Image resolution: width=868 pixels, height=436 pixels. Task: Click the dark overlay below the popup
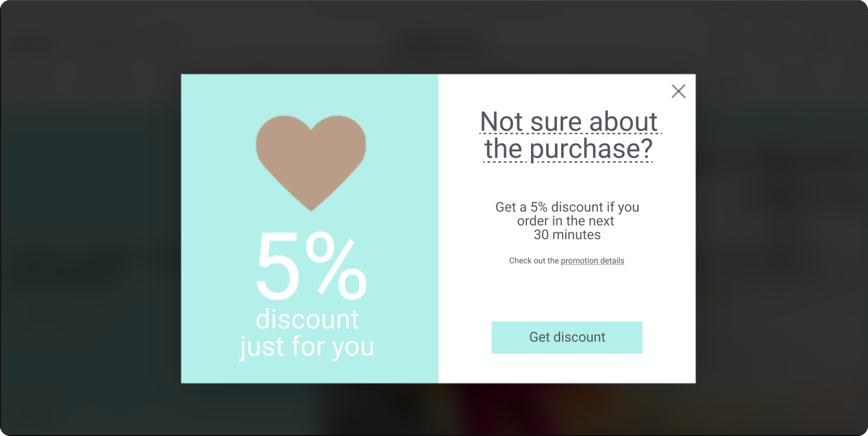(434, 408)
